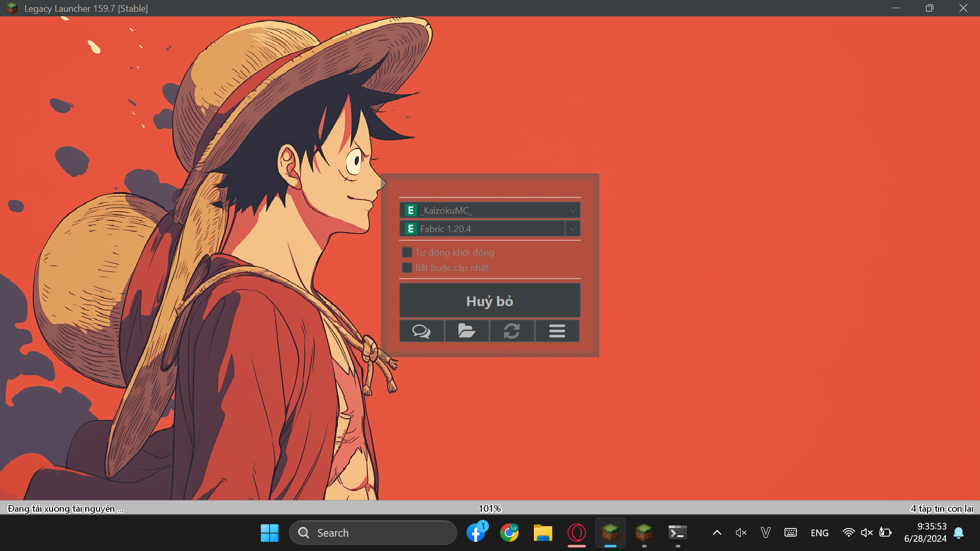980x551 pixels.
Task: Open Google Chrome from the taskbar
Action: click(509, 533)
